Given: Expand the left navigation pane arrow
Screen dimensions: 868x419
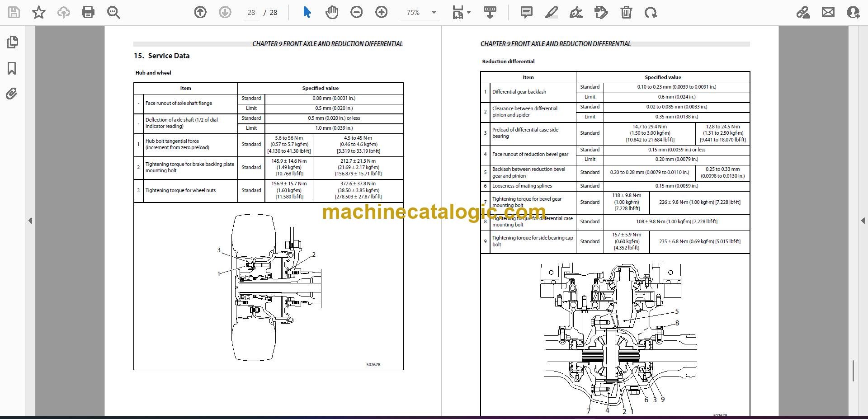Looking at the screenshot, I should point(30,221).
